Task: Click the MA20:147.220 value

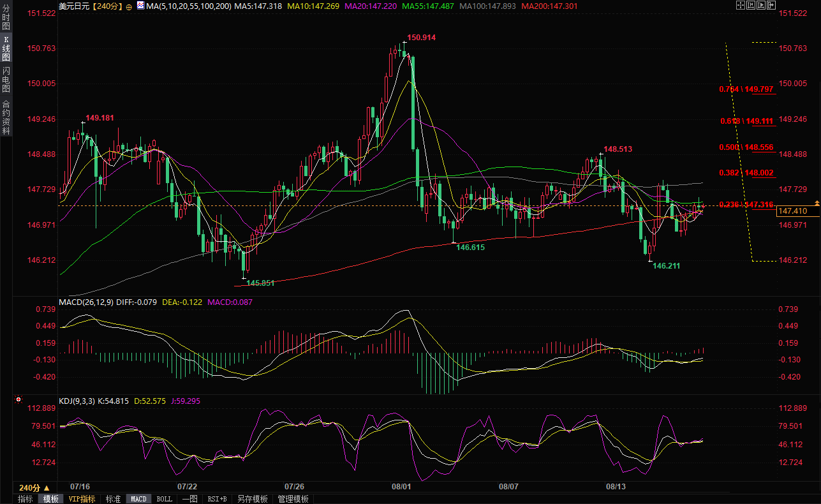Action: point(371,6)
